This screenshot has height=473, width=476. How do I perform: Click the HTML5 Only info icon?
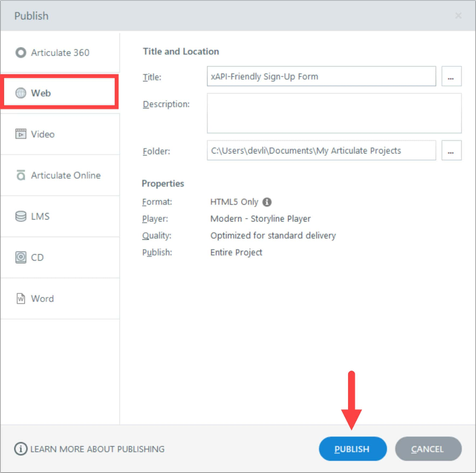[x=267, y=202]
